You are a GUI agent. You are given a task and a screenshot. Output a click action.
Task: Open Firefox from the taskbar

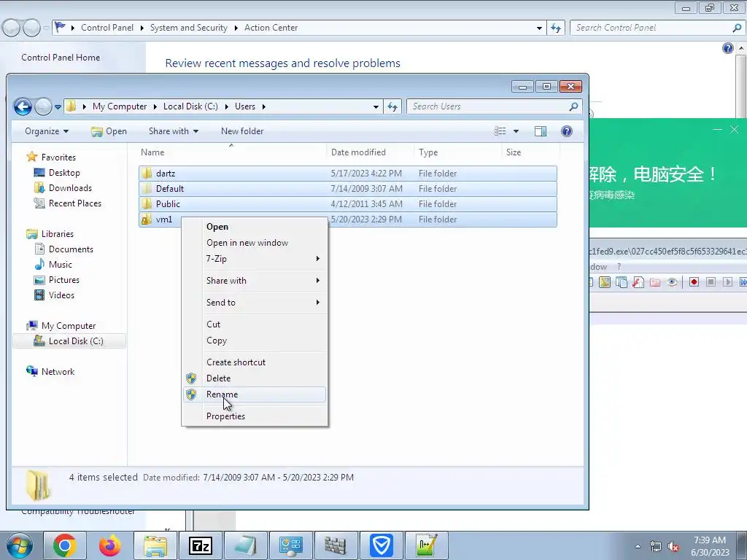(x=110, y=545)
